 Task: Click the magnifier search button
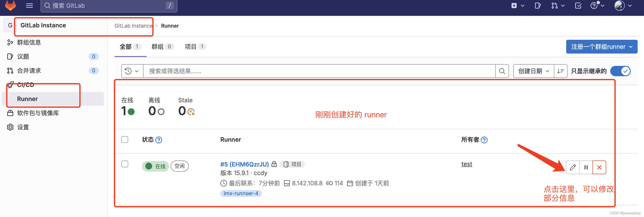click(502, 71)
